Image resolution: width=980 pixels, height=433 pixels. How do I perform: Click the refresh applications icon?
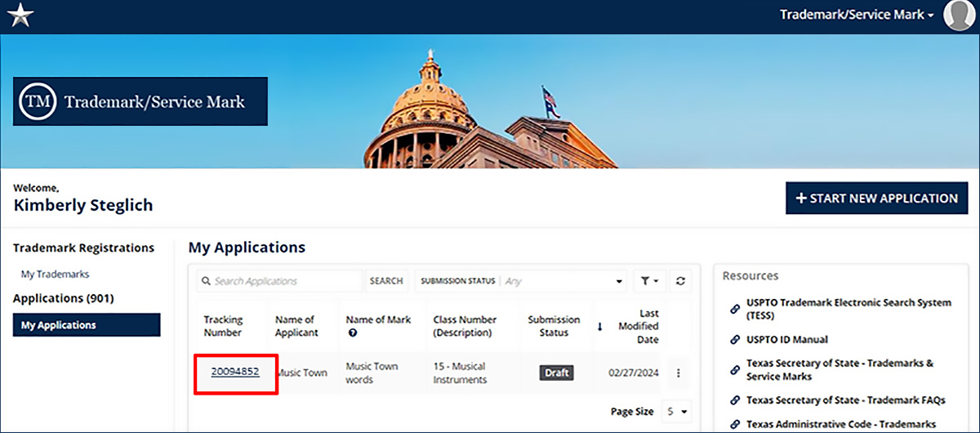679,281
